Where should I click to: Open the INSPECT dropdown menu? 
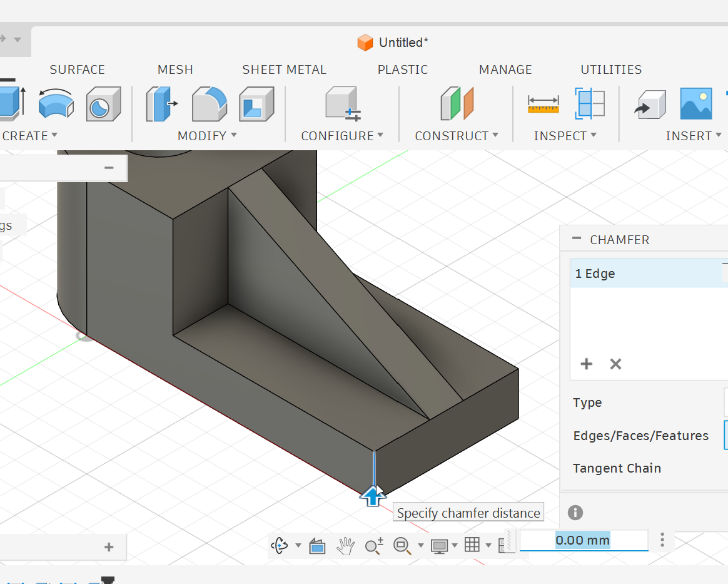click(565, 136)
